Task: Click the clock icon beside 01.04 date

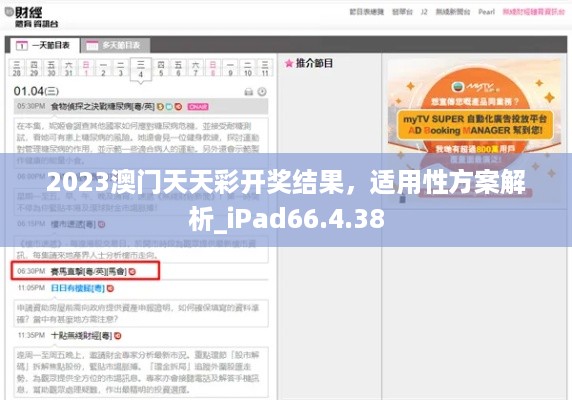Action: coord(262,92)
